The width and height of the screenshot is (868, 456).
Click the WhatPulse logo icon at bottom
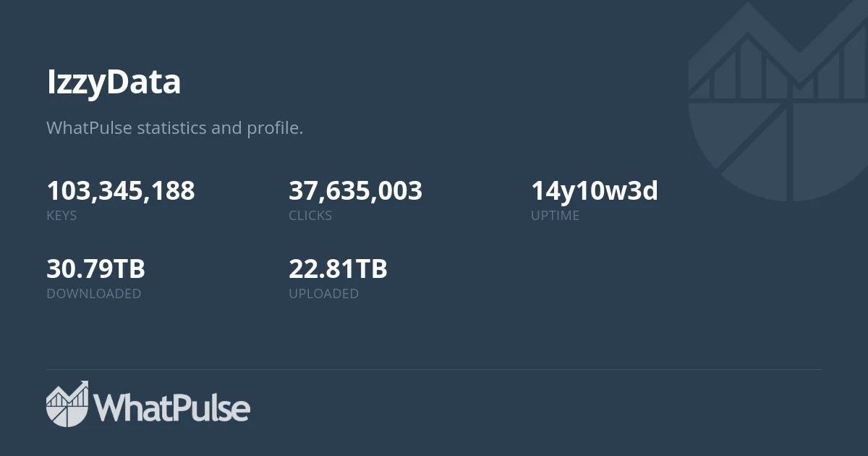(x=67, y=404)
